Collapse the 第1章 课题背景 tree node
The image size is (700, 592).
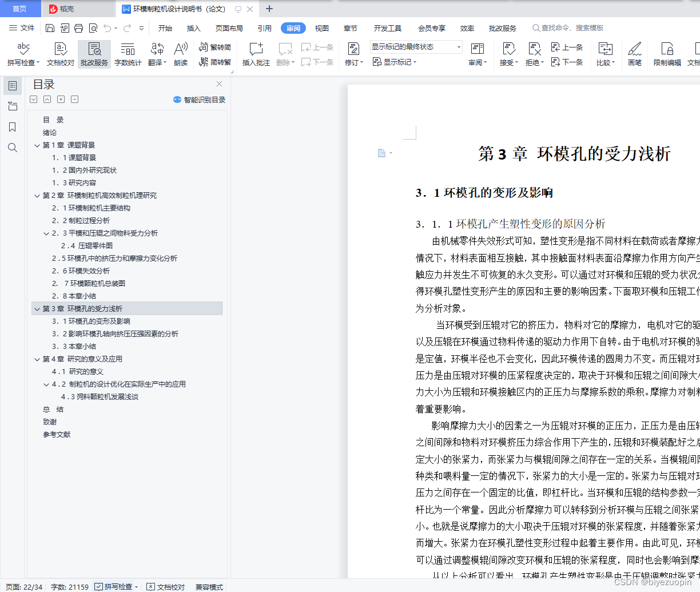pyautogui.click(x=37, y=145)
